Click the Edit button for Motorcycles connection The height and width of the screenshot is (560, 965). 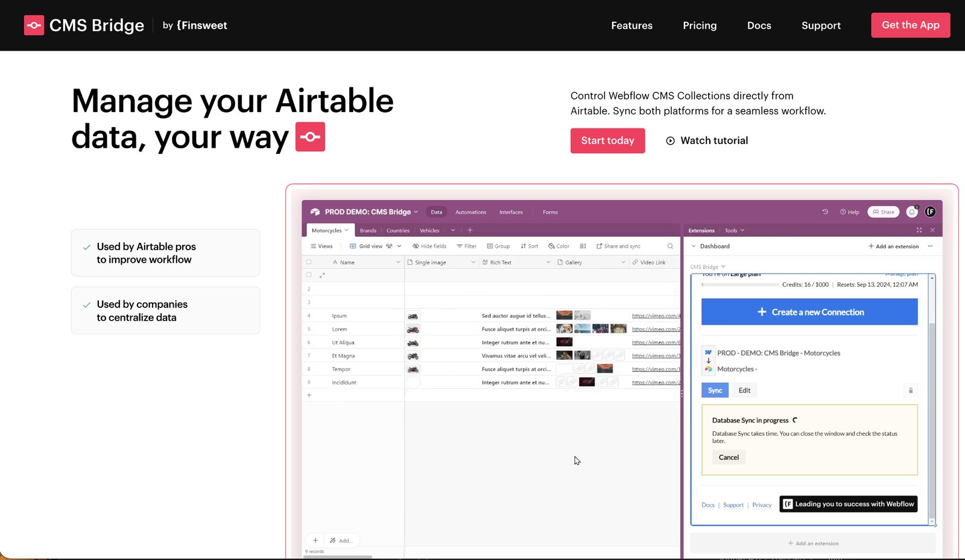[x=744, y=391]
